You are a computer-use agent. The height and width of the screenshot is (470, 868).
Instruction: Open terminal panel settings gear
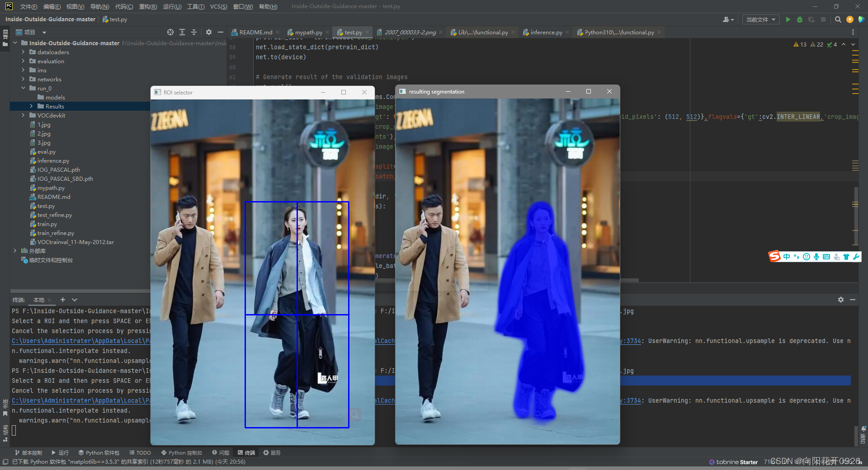[840, 300]
